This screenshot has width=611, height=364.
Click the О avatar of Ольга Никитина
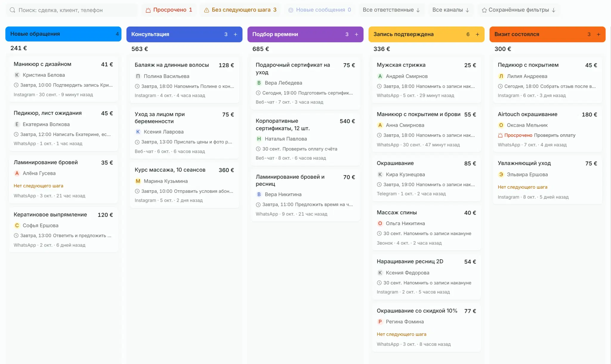pyautogui.click(x=380, y=223)
